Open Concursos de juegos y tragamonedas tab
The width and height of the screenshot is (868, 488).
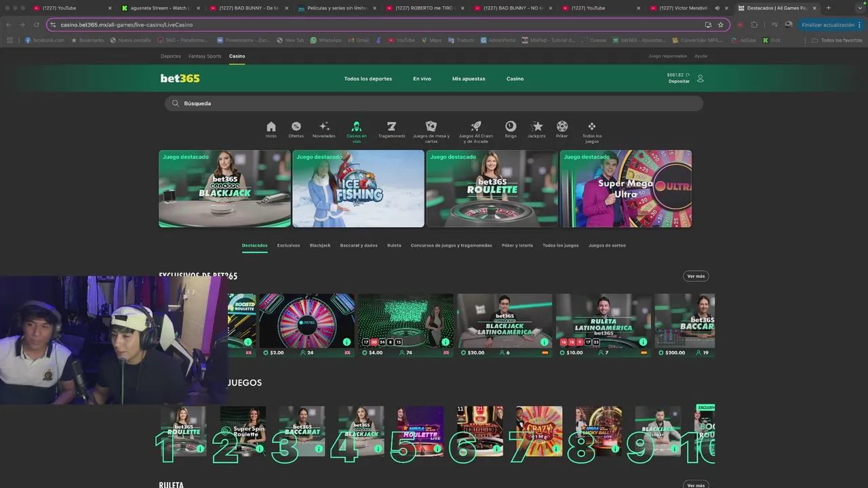click(x=451, y=245)
